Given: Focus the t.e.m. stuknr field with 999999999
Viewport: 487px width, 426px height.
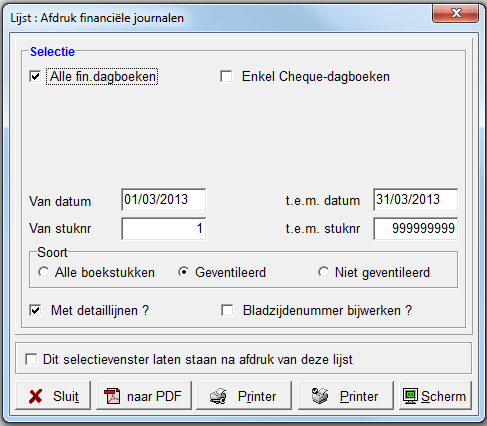Looking at the screenshot, I should [415, 229].
